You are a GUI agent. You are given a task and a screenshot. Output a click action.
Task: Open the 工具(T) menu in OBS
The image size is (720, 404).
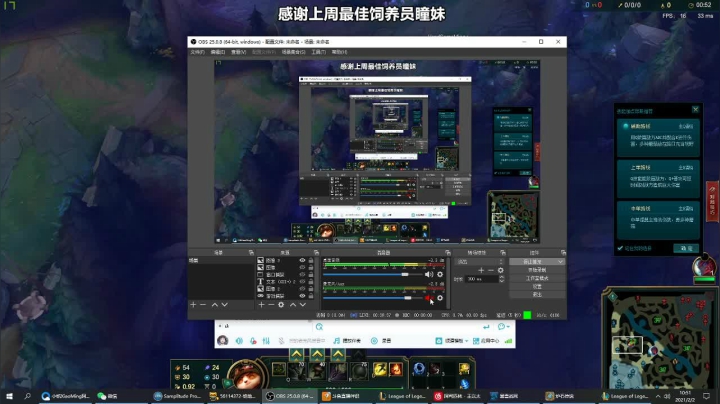click(x=319, y=52)
